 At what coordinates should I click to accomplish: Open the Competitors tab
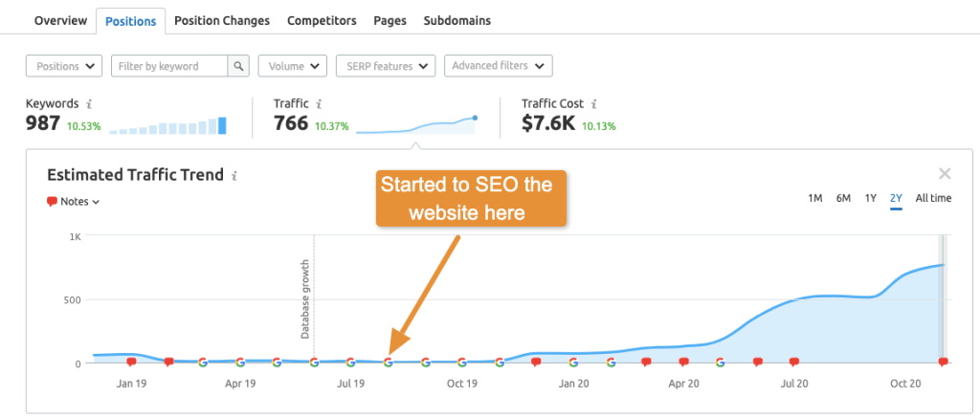coord(322,20)
